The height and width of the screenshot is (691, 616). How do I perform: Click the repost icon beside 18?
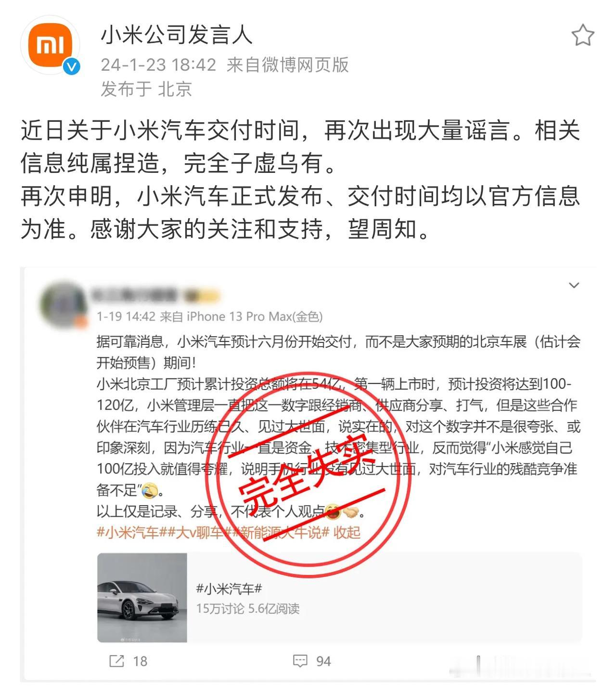pyautogui.click(x=116, y=661)
